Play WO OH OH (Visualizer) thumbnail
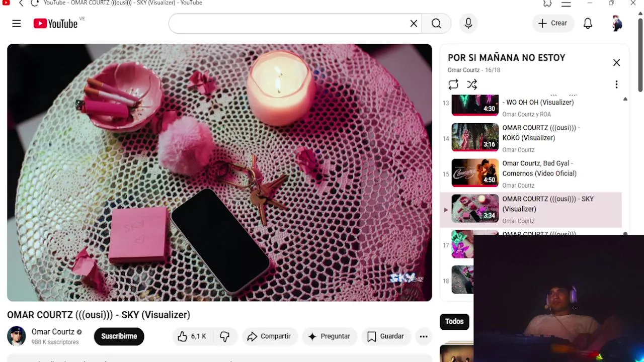This screenshot has width=644, height=362. [475, 105]
